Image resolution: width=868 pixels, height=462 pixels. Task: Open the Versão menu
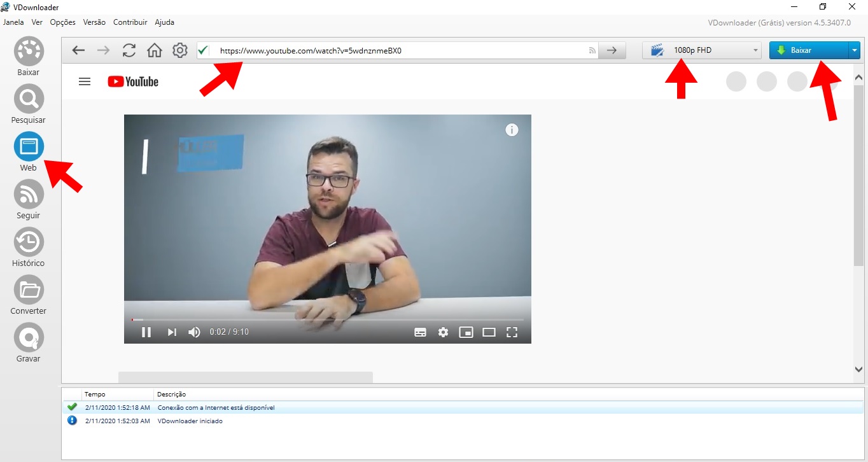[x=94, y=22]
